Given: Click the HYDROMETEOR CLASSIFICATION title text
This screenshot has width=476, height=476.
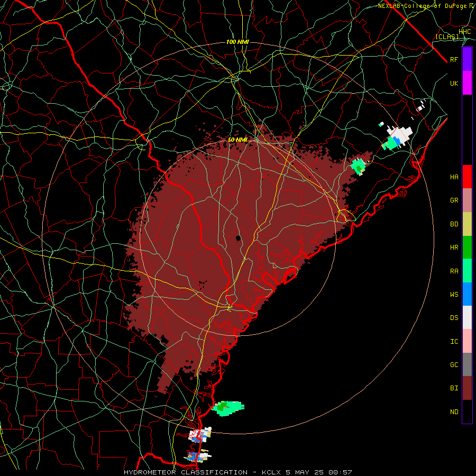Looking at the screenshot, I should point(186,472).
